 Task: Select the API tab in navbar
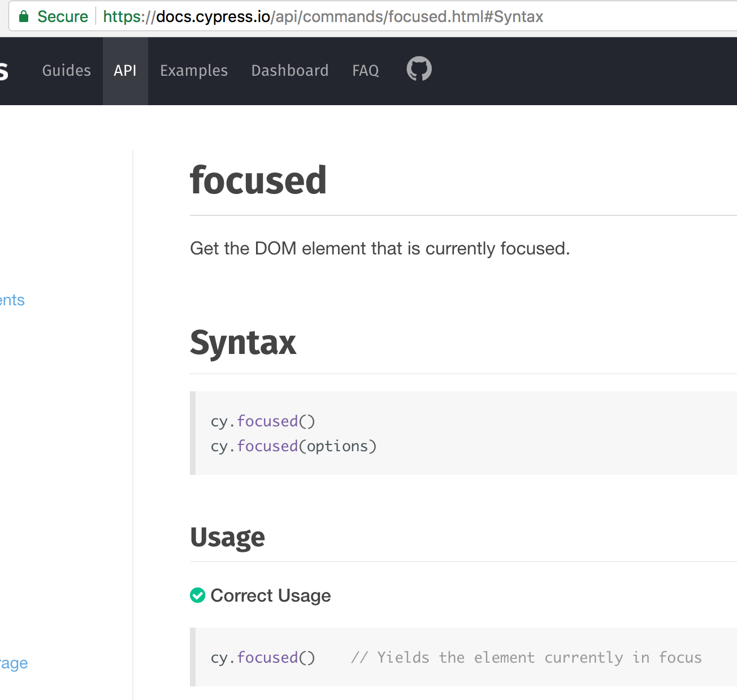pyautogui.click(x=125, y=71)
